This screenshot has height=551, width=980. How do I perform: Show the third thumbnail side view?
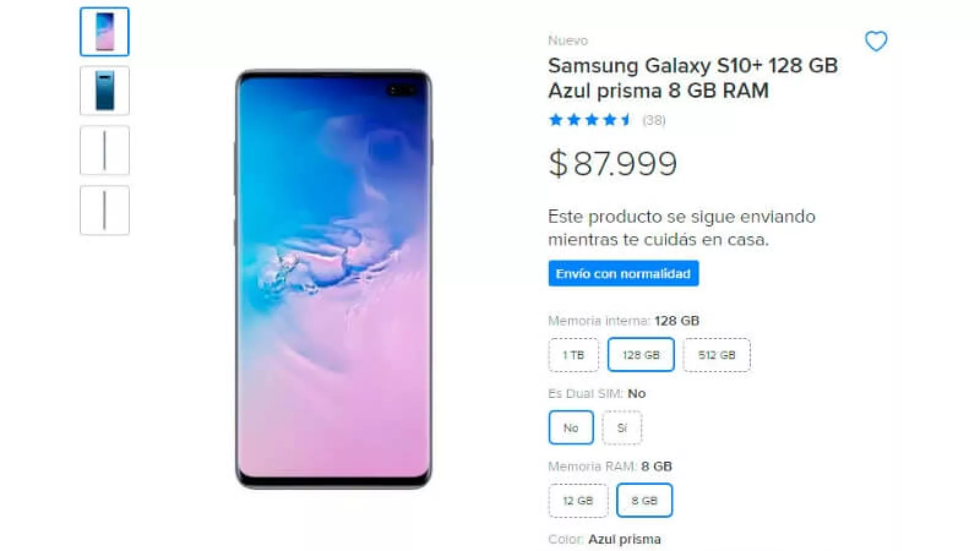pos(105,151)
